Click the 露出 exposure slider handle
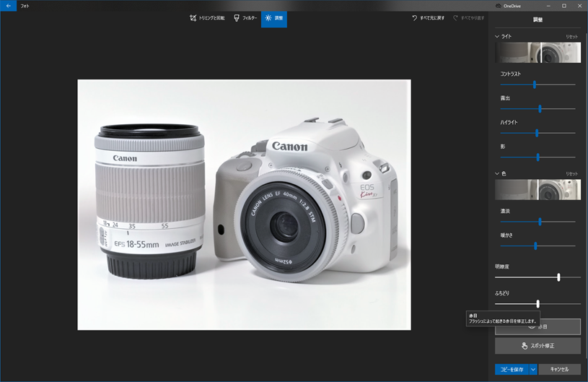 point(540,109)
